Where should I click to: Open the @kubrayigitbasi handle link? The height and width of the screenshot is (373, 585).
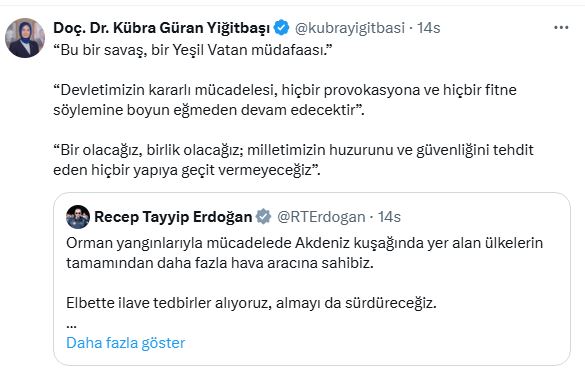point(350,28)
